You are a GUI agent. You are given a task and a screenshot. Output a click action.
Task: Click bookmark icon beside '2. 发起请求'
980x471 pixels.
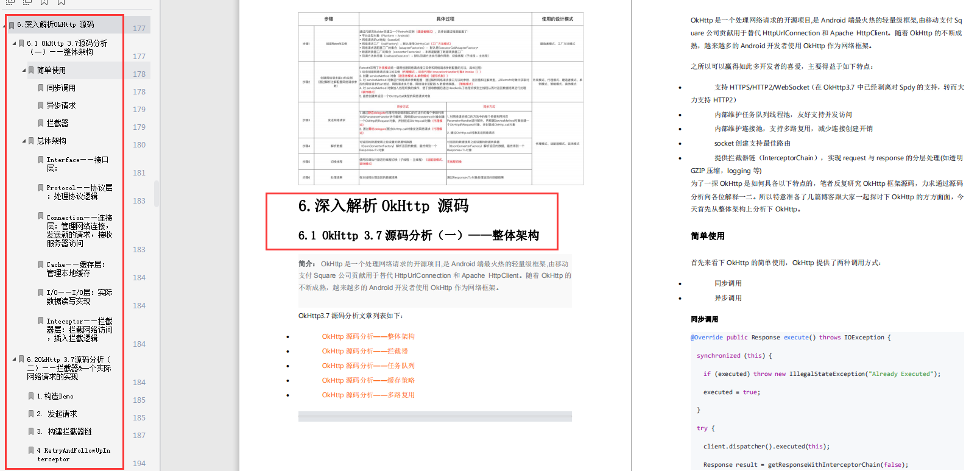tap(31, 414)
